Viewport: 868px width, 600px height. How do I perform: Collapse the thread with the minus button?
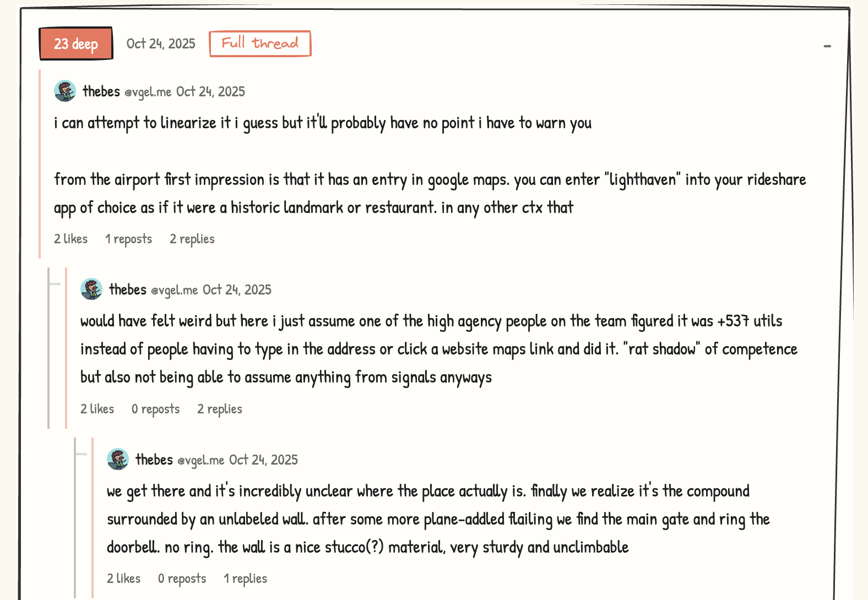[827, 46]
